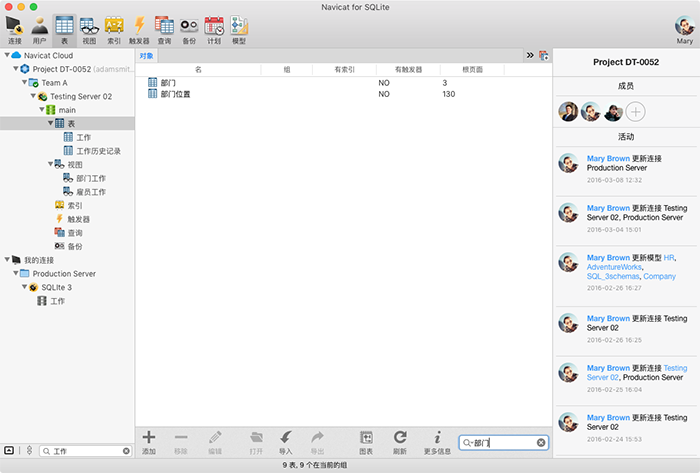Click first member avatar under 成员
The height and width of the screenshot is (473, 700).
click(x=568, y=112)
